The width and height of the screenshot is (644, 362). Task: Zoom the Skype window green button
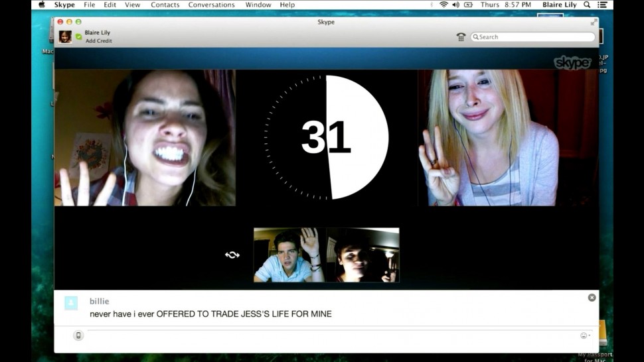tap(78, 22)
